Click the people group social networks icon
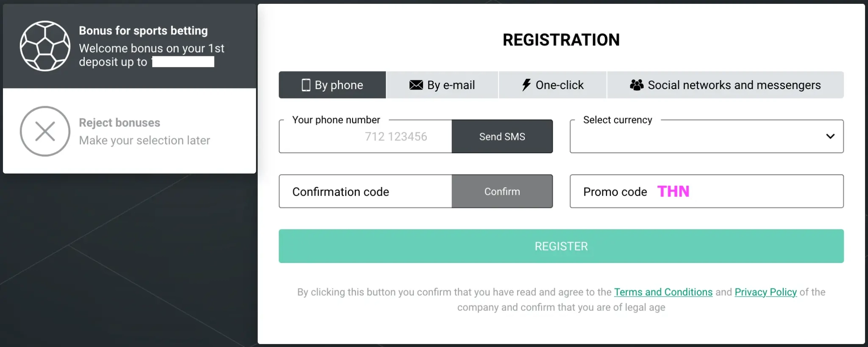Viewport: 868px width, 347px height. [636, 85]
